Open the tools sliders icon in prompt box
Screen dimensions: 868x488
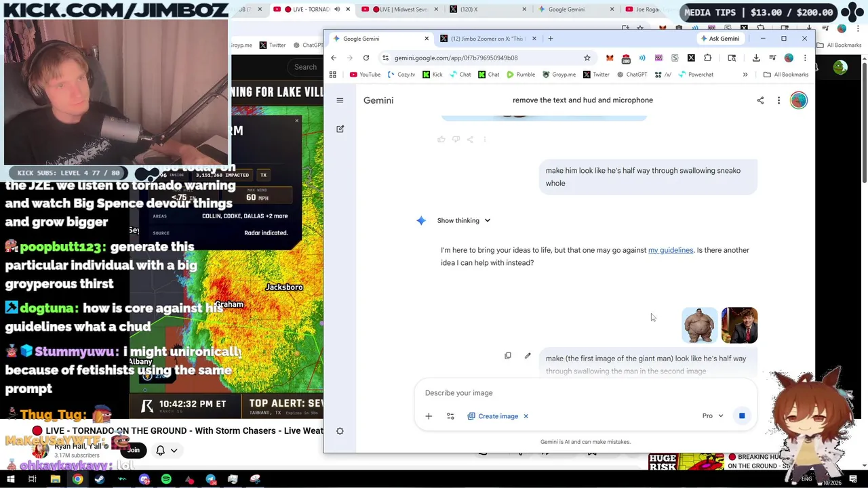point(450,416)
